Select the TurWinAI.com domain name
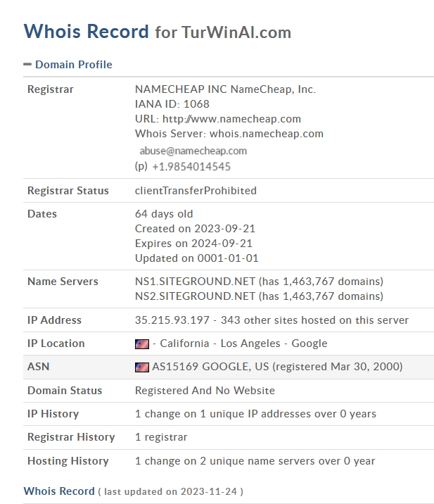434x504 pixels. (x=236, y=32)
